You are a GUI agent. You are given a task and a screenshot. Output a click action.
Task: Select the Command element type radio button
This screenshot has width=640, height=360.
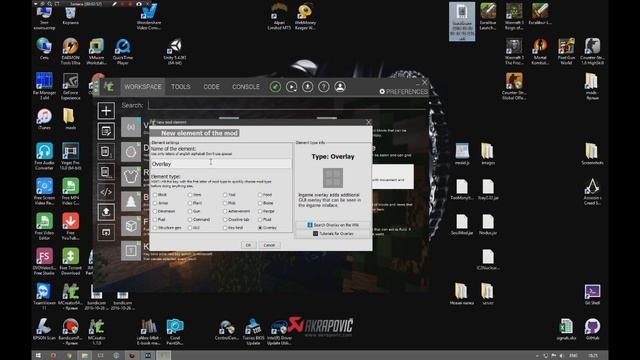pyautogui.click(x=190, y=219)
